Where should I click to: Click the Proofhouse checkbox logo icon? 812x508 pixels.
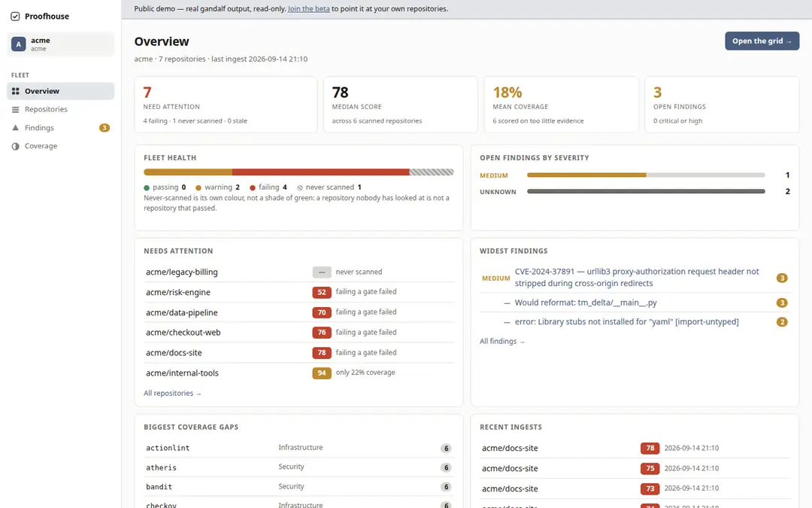(x=15, y=16)
